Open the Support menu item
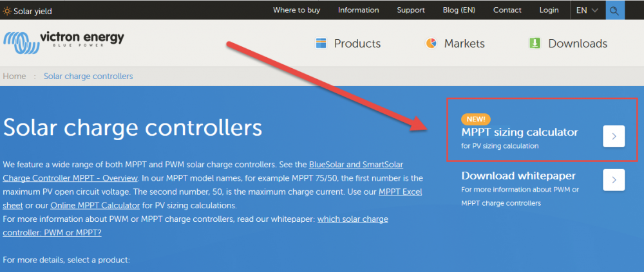The width and height of the screenshot is (644, 272). 411,10
